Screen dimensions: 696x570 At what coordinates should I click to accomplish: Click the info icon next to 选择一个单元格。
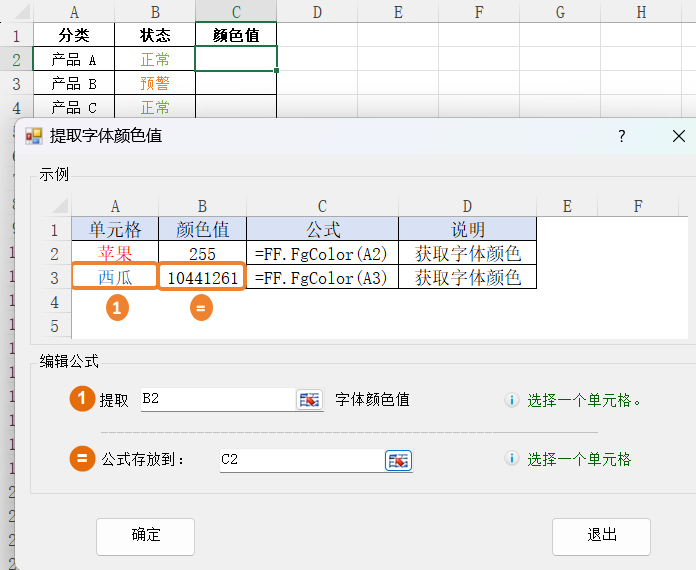pos(512,400)
